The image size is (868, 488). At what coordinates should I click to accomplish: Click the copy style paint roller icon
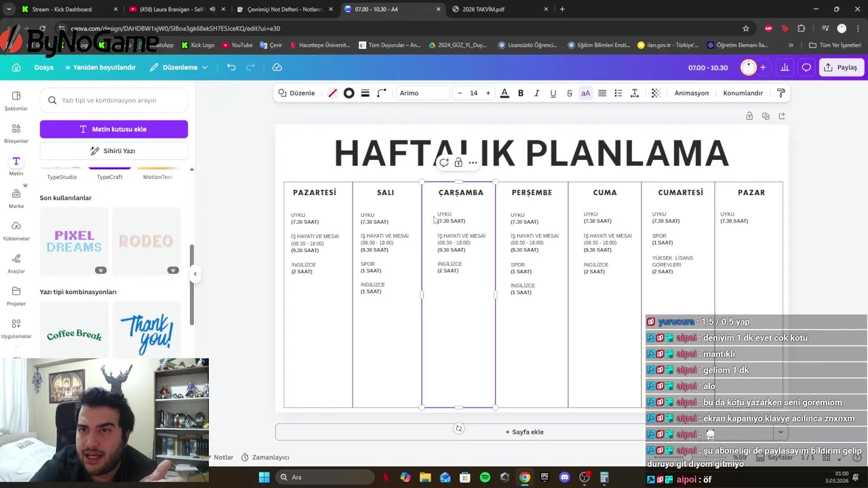click(x=781, y=93)
